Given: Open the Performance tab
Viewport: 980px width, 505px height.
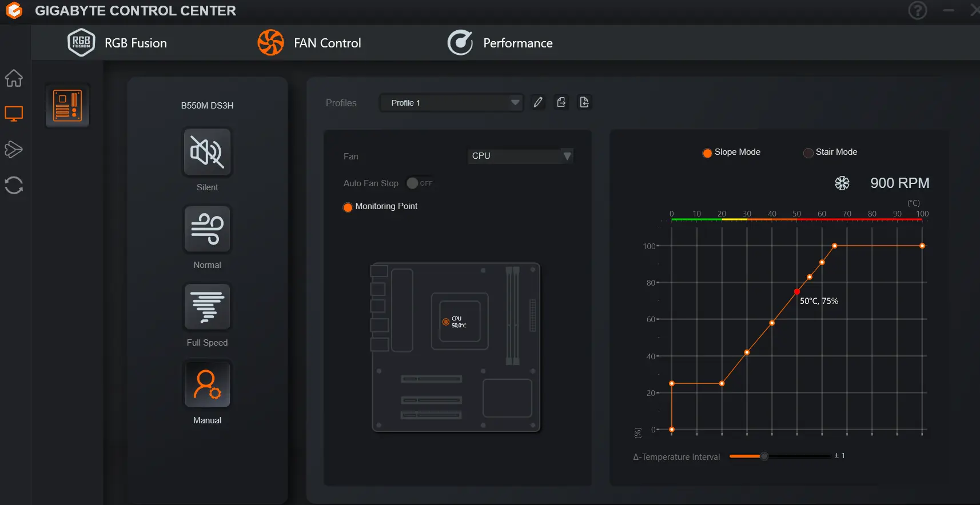Looking at the screenshot, I should click(x=500, y=43).
